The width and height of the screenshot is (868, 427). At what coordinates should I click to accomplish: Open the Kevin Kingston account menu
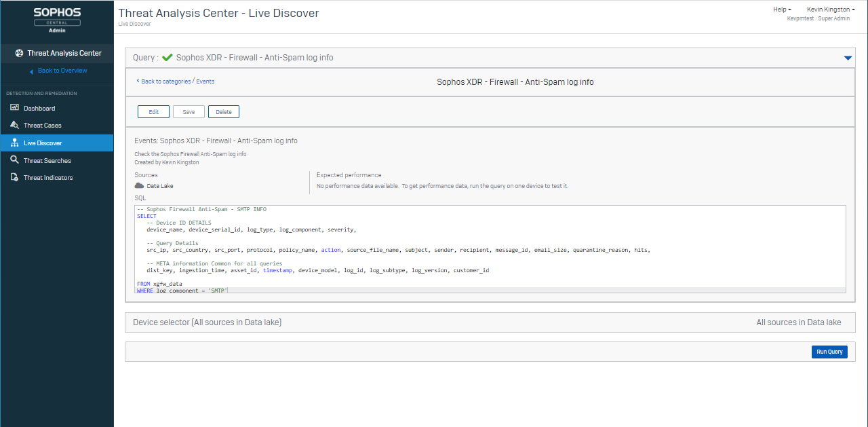[x=831, y=10]
